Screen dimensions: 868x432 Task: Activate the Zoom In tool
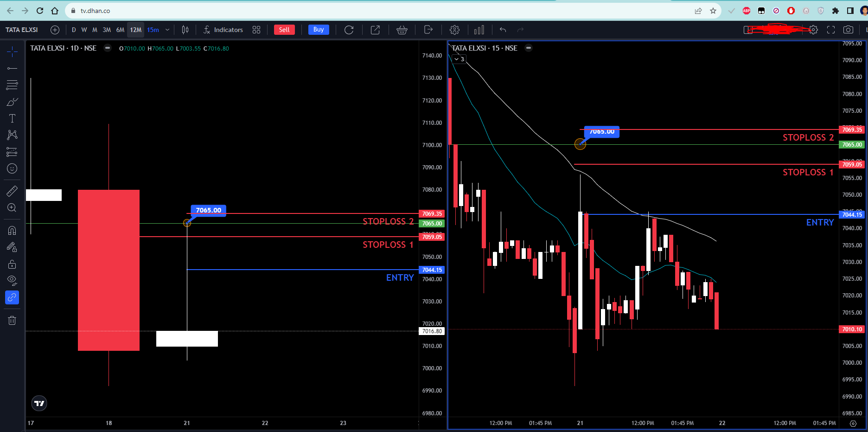pyautogui.click(x=12, y=207)
